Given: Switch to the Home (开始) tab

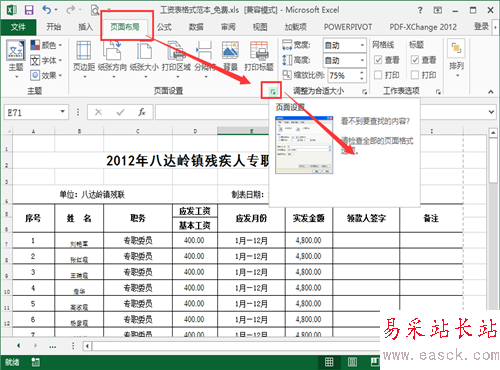Looking at the screenshot, I should [x=54, y=27].
